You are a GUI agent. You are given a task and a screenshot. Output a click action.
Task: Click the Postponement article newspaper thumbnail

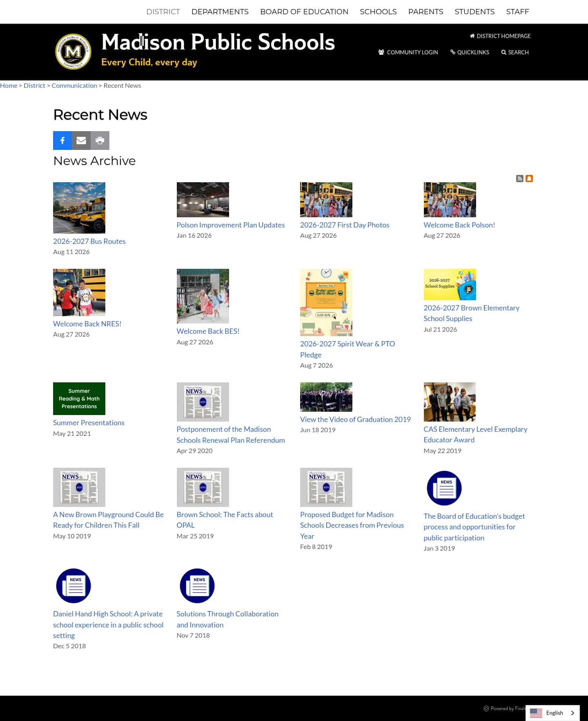203,402
